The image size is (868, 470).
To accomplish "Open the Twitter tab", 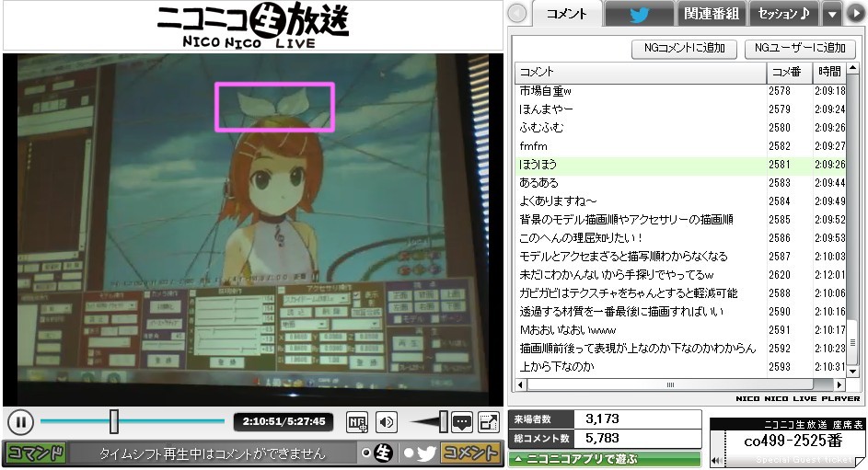I will point(639,14).
